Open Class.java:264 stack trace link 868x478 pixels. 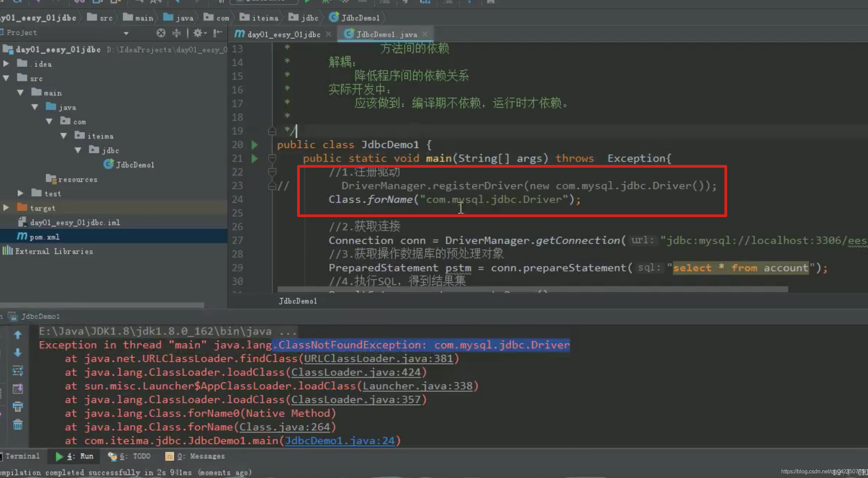284,427
